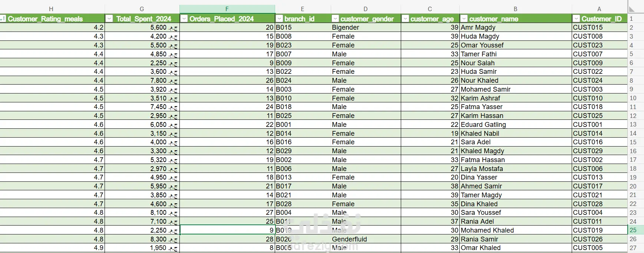Select row 25 header
The image size is (644, 253).
pos(633,230)
